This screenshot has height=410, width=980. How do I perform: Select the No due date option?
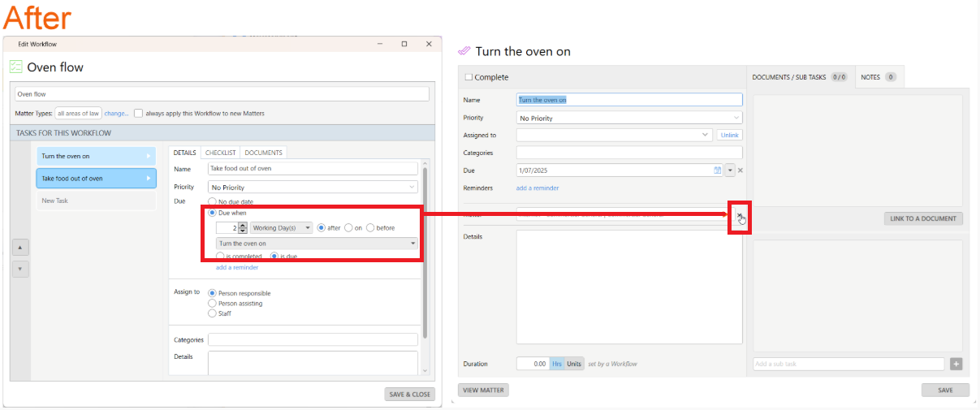tap(213, 201)
